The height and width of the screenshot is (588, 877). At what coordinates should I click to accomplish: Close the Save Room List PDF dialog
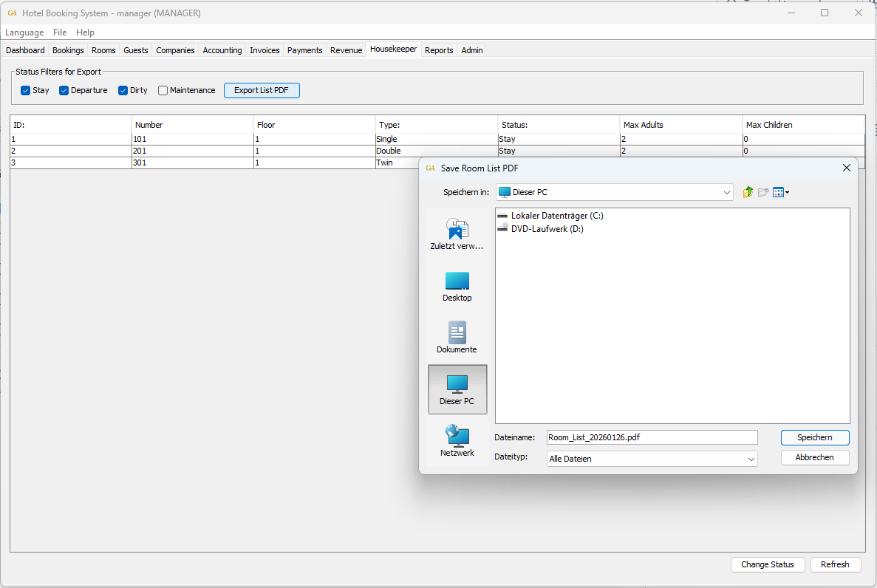[x=847, y=168]
